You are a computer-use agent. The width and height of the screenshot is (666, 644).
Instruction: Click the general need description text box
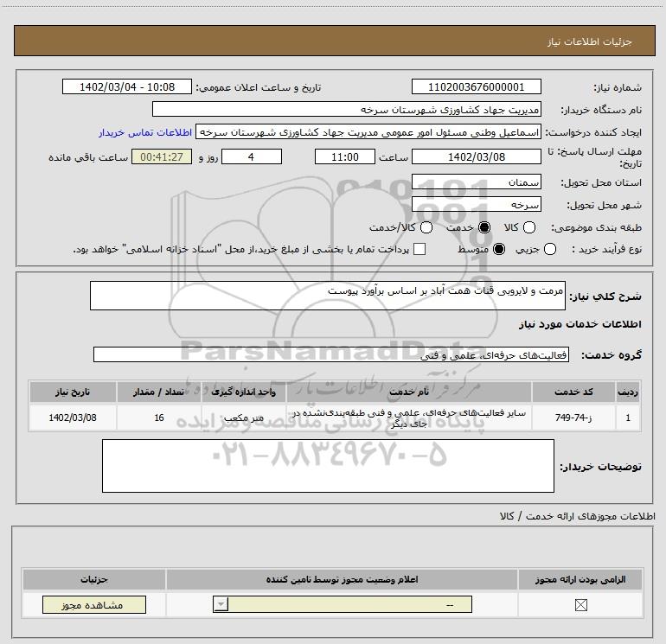tap(328, 296)
